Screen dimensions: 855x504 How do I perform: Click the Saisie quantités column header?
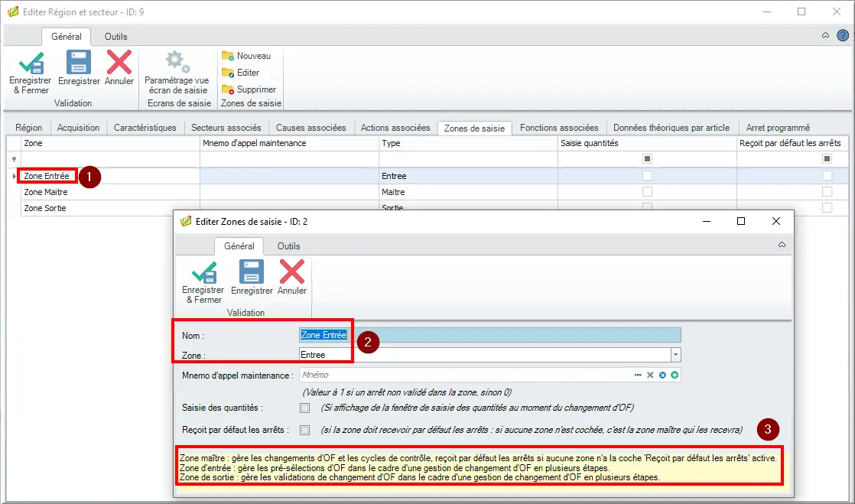(x=647, y=143)
